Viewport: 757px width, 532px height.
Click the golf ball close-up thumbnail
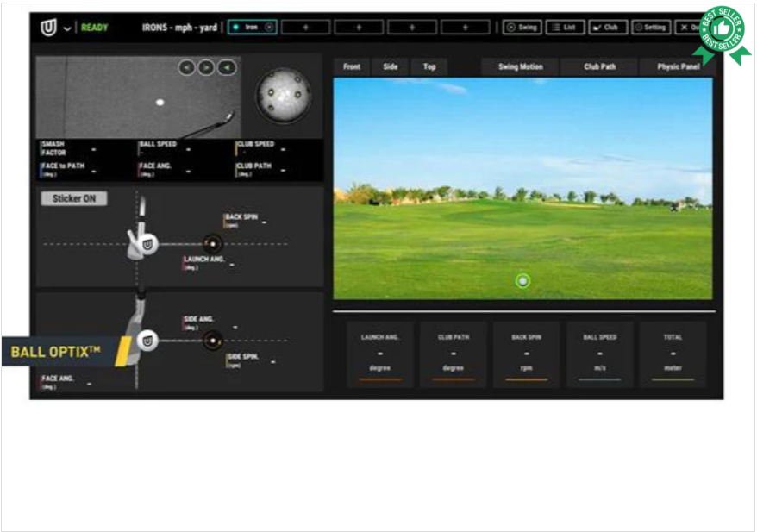click(x=283, y=95)
